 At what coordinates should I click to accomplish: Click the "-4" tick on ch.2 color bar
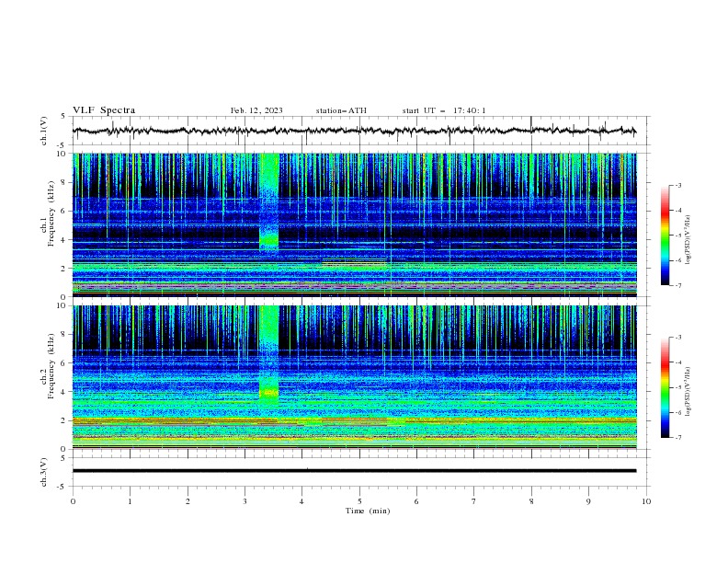(677, 362)
